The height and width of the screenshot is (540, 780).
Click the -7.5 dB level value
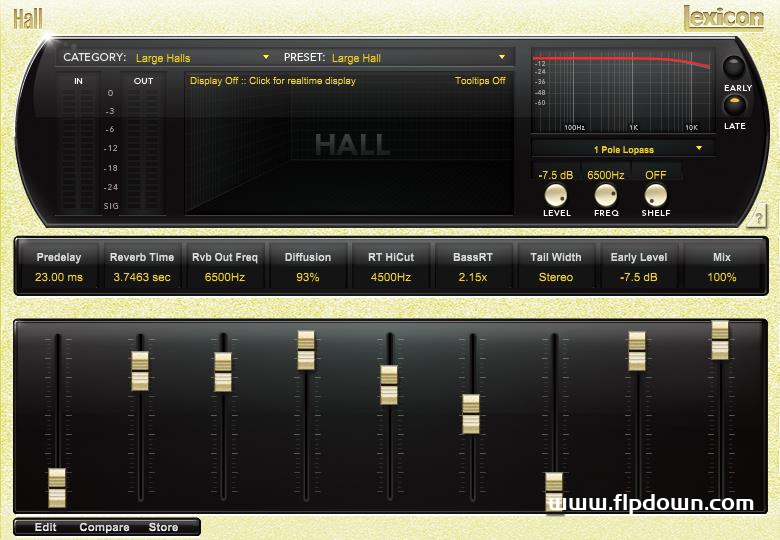click(556, 175)
